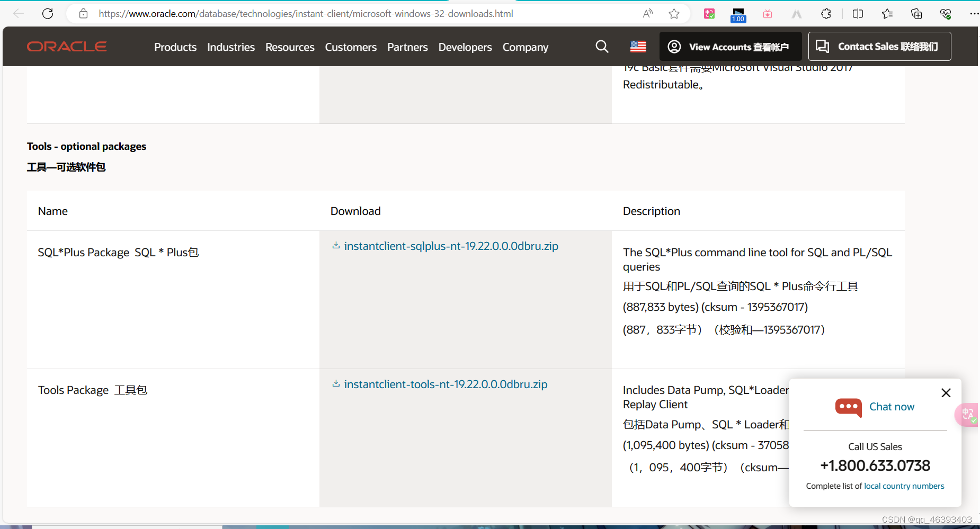Click download icon beside sqlplus zip
This screenshot has height=529, width=980.
(x=336, y=246)
